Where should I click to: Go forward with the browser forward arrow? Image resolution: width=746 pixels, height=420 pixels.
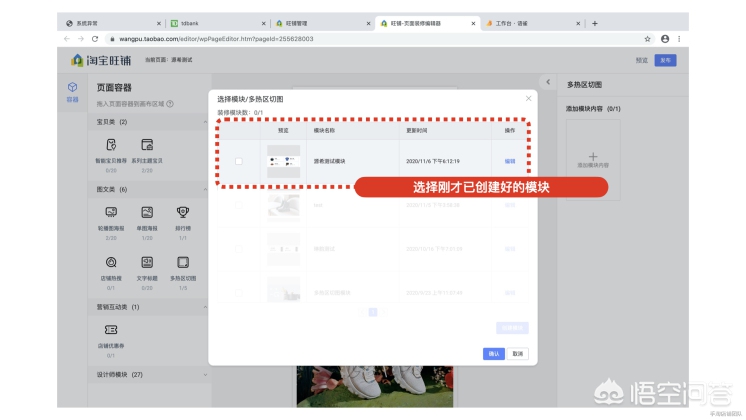80,39
